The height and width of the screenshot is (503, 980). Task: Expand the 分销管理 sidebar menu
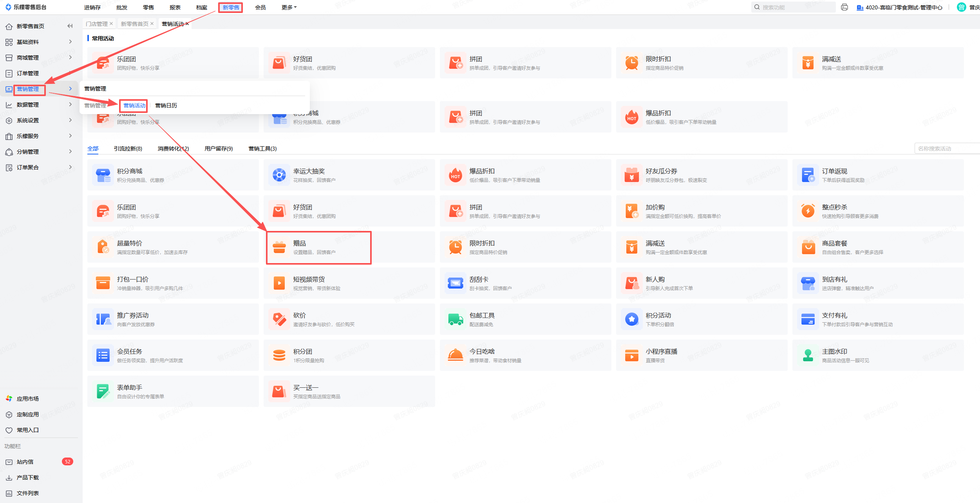tap(28, 152)
